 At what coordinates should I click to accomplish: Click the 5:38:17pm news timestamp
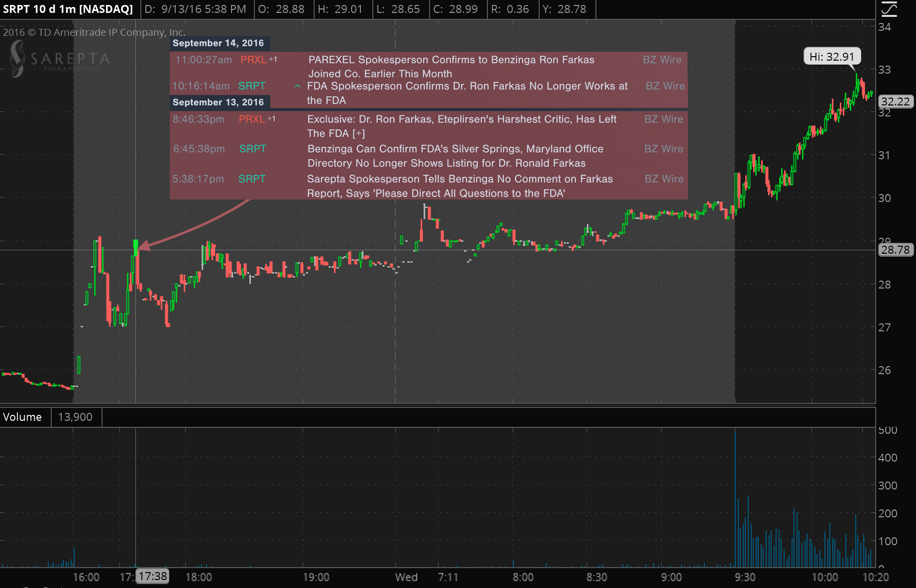coord(198,179)
